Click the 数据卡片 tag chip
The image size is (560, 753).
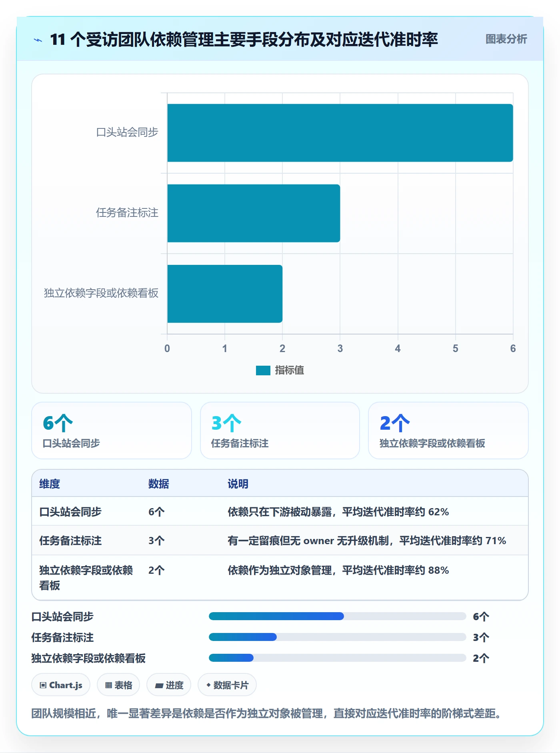pyautogui.click(x=227, y=685)
